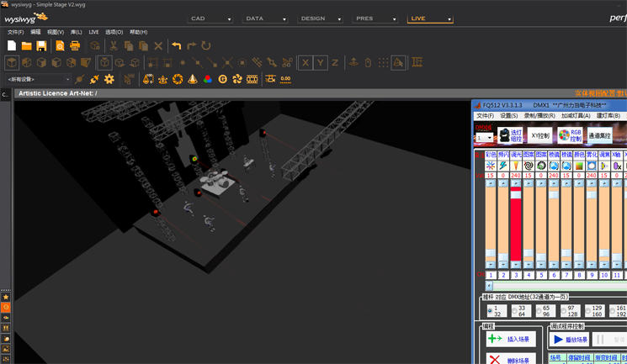Select the 65-96 channel page radio button
The width and height of the screenshot is (627, 364).
pyautogui.click(x=539, y=311)
